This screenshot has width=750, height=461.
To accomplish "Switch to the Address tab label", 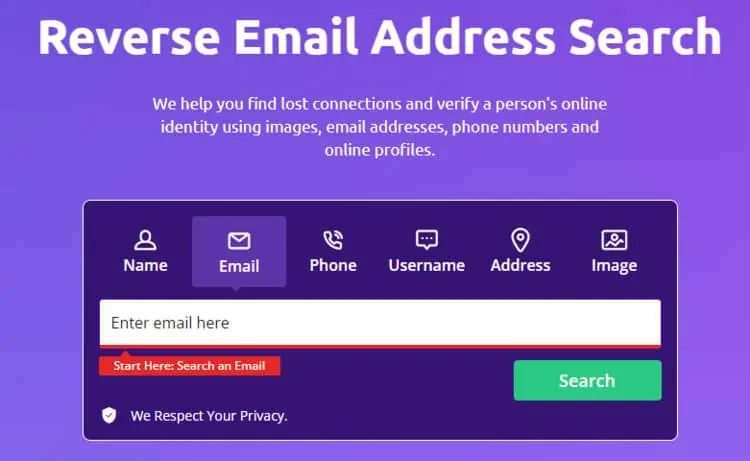I will 520,265.
